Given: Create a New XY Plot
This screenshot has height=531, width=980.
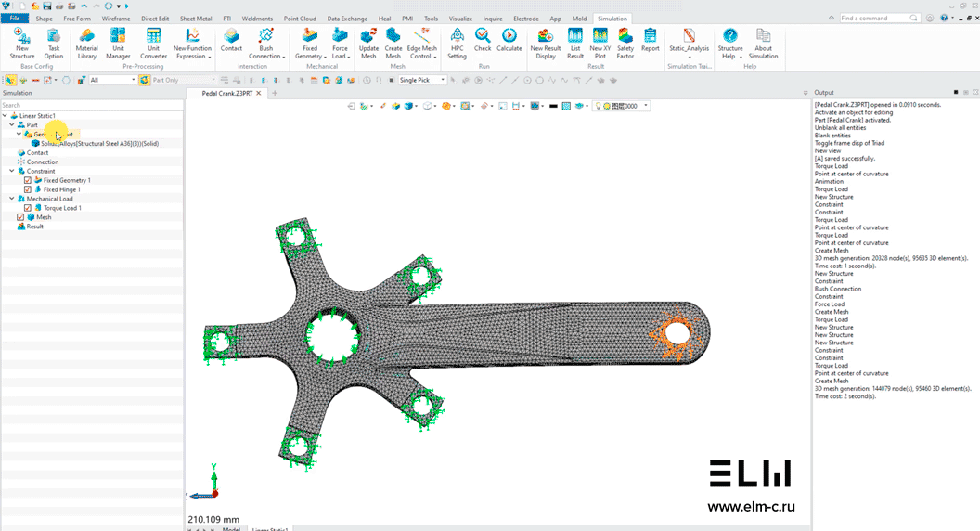Looking at the screenshot, I should [x=600, y=44].
